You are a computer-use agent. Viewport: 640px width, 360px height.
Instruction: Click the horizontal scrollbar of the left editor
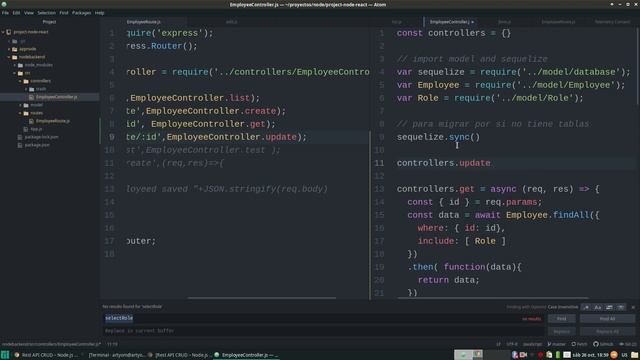coord(262,298)
